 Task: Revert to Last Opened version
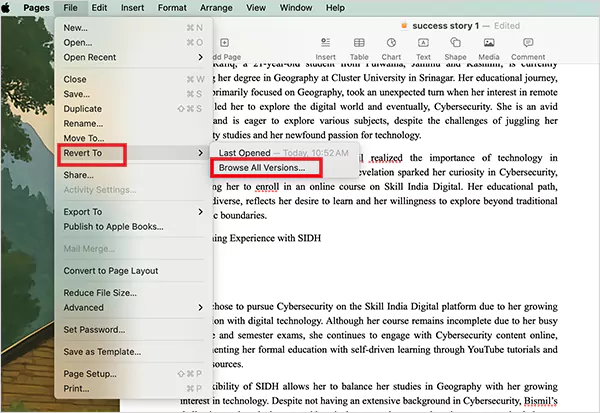(284, 153)
